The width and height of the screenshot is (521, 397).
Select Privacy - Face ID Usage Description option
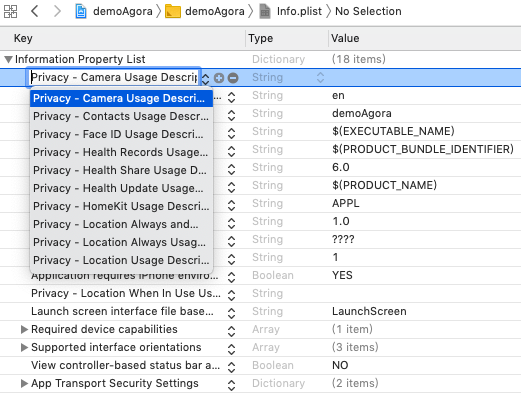pos(121,134)
